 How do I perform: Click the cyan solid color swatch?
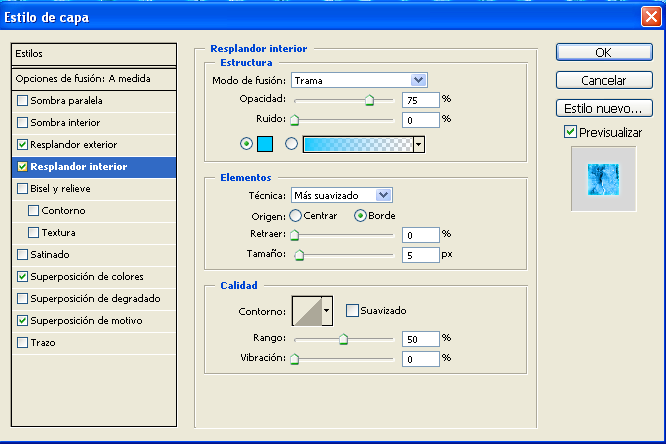click(267, 144)
